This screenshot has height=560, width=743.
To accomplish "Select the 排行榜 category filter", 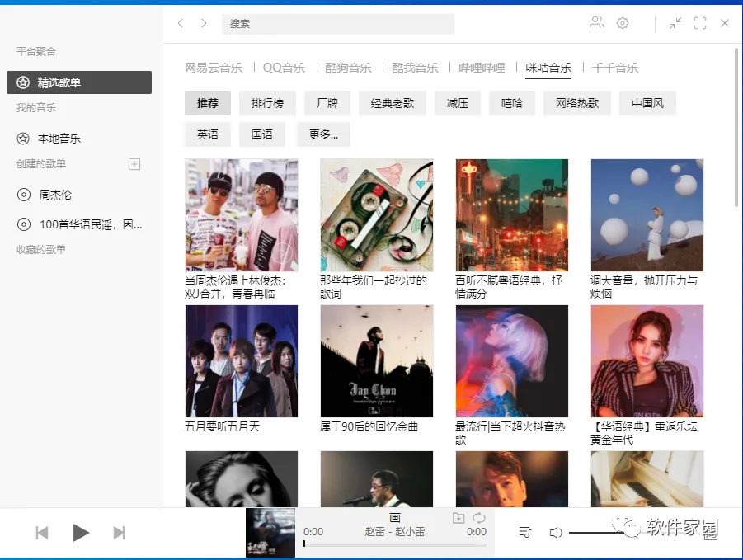I will tap(267, 103).
